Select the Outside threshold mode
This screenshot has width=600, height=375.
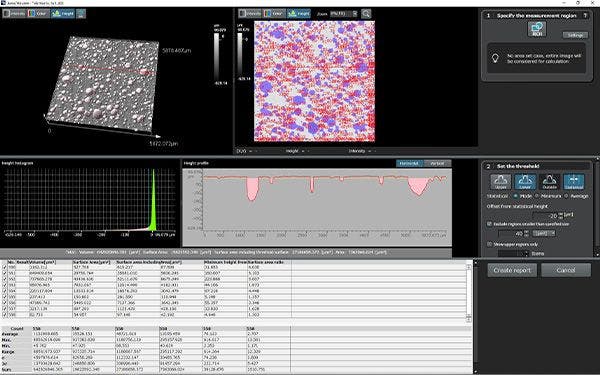point(549,182)
